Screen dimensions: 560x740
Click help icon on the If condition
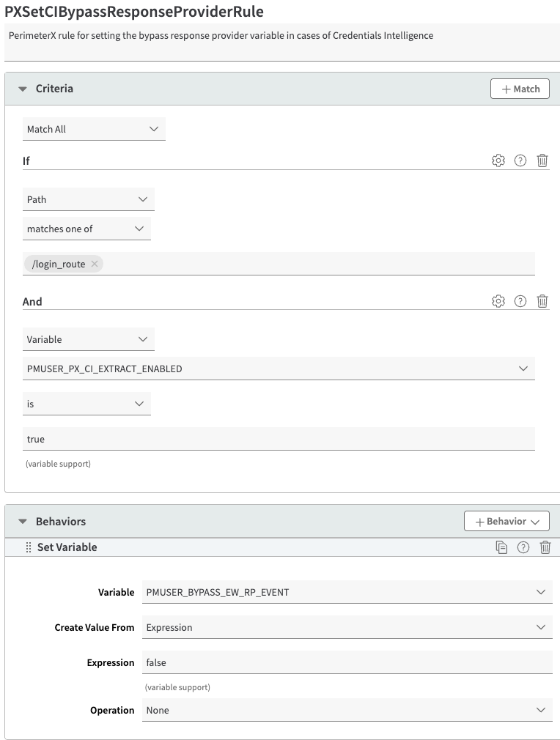click(520, 160)
